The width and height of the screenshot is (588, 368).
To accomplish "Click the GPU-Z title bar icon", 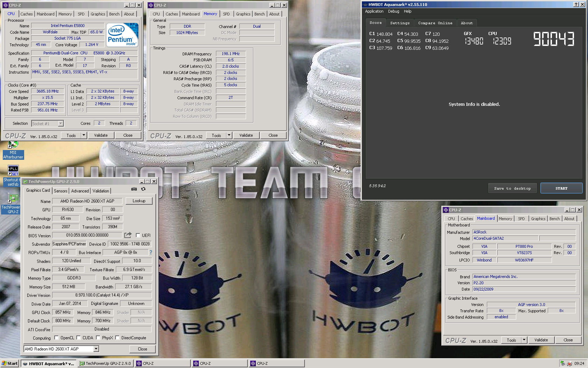I will click(25, 182).
